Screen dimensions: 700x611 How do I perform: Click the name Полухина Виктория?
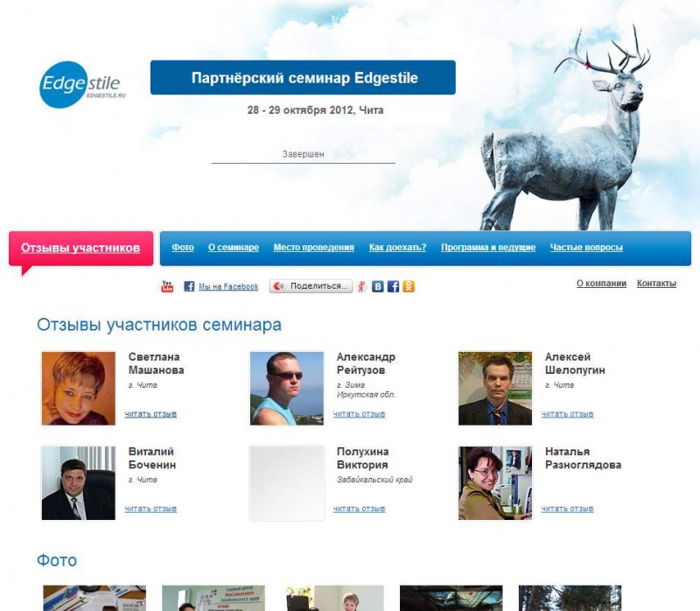(x=362, y=459)
